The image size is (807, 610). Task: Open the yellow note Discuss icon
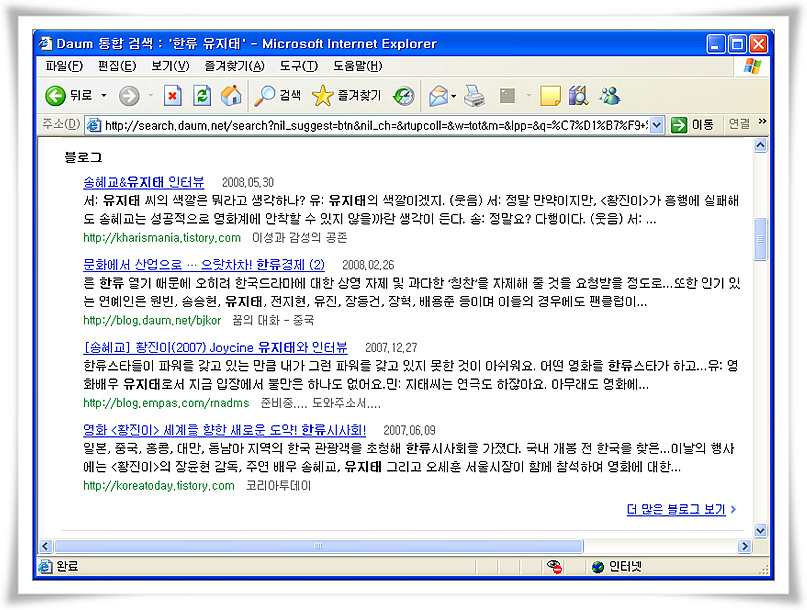550,96
